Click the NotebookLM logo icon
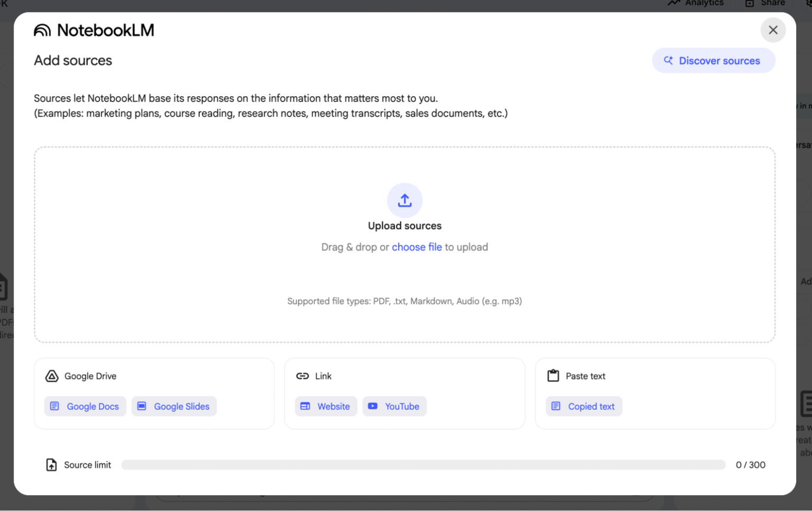The width and height of the screenshot is (812, 511). point(42,31)
